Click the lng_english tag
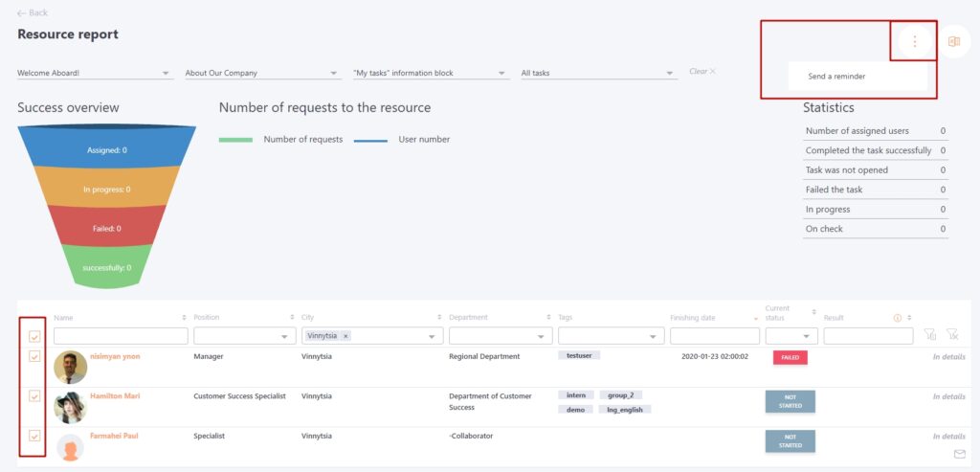Screen dimensions: 980x472 click(625, 410)
